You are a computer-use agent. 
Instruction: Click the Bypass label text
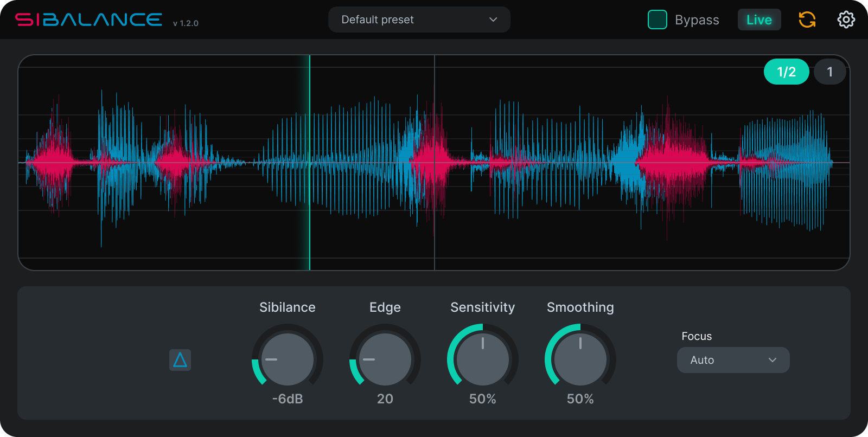697,20
